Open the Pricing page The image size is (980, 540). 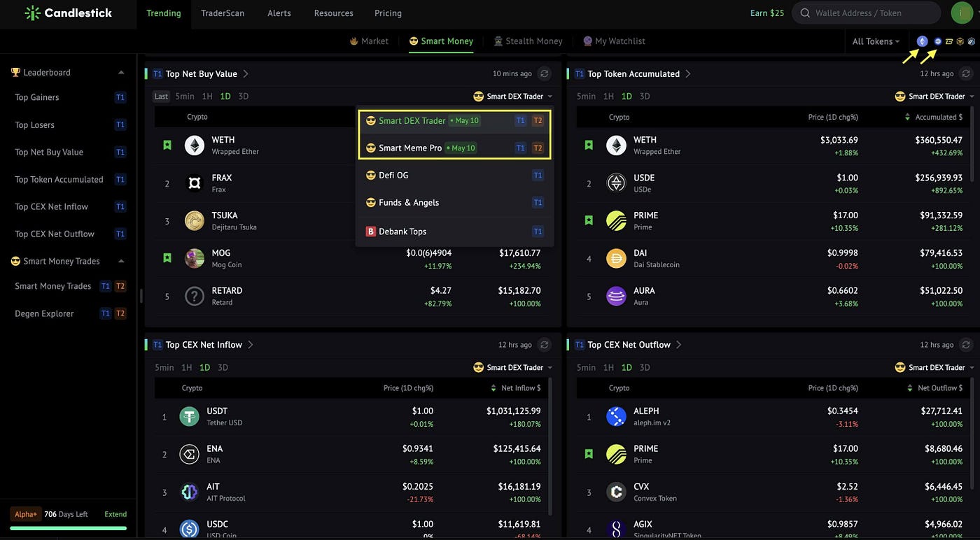click(388, 13)
